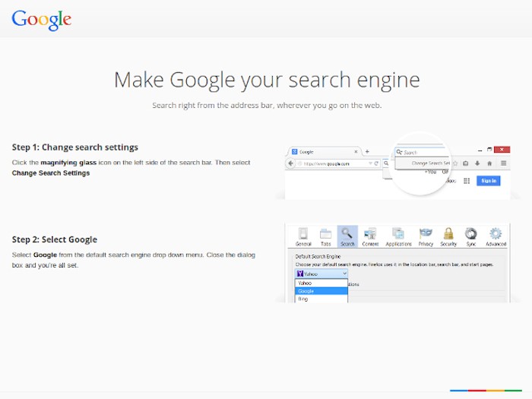This screenshot has width=532, height=399.
Task: Open the hamburger menu icon in the toolbar
Action: tap(503, 163)
